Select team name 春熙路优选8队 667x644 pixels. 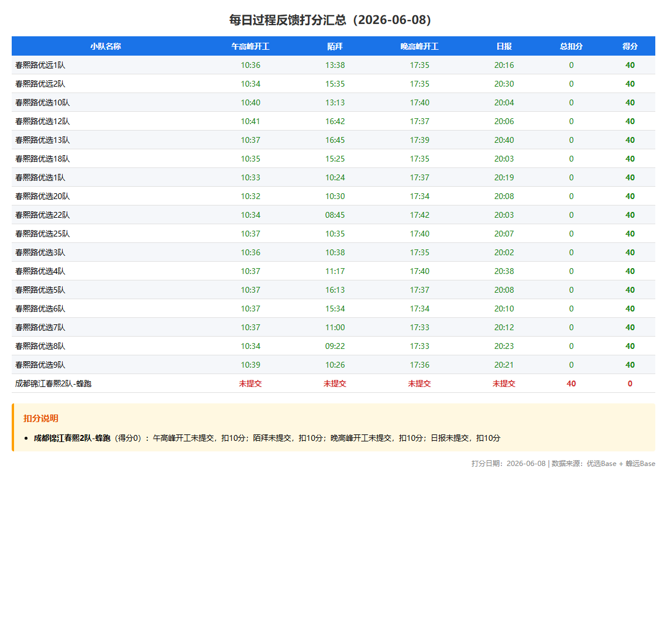click(40, 346)
